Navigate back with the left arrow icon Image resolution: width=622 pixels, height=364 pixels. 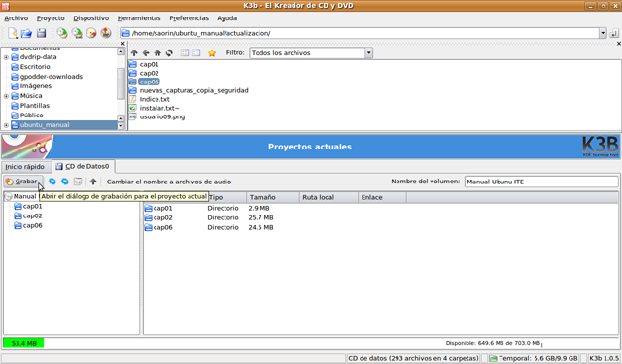click(x=146, y=53)
